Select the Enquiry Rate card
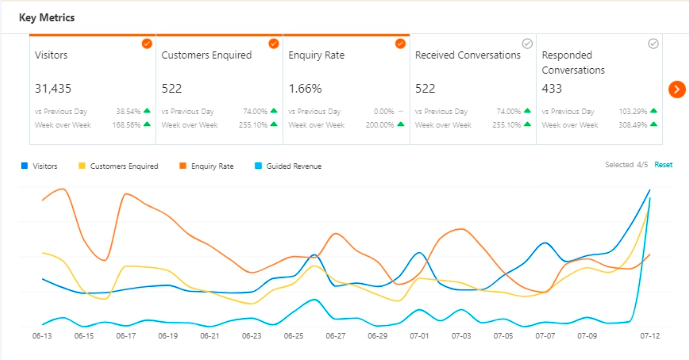 (x=346, y=89)
